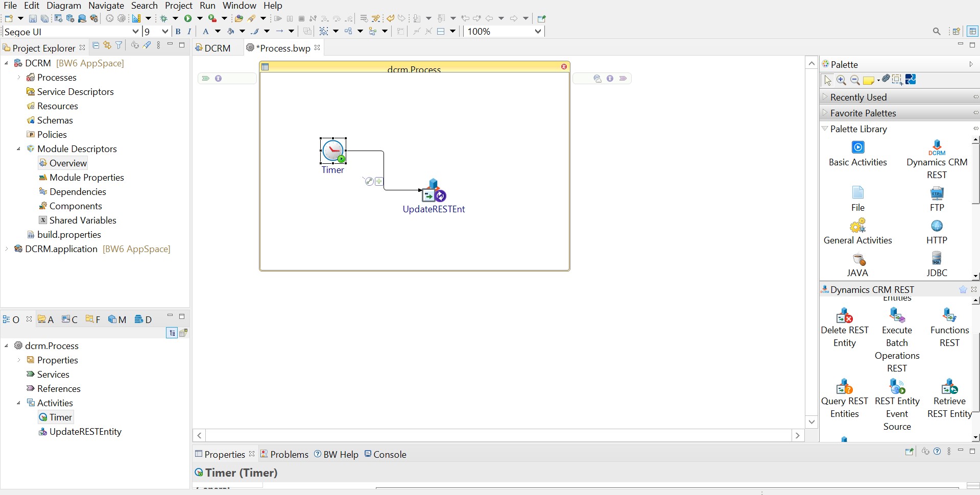Select Retrieve REST Entity in the palette
This screenshot has width=980, height=495.
(x=949, y=386)
